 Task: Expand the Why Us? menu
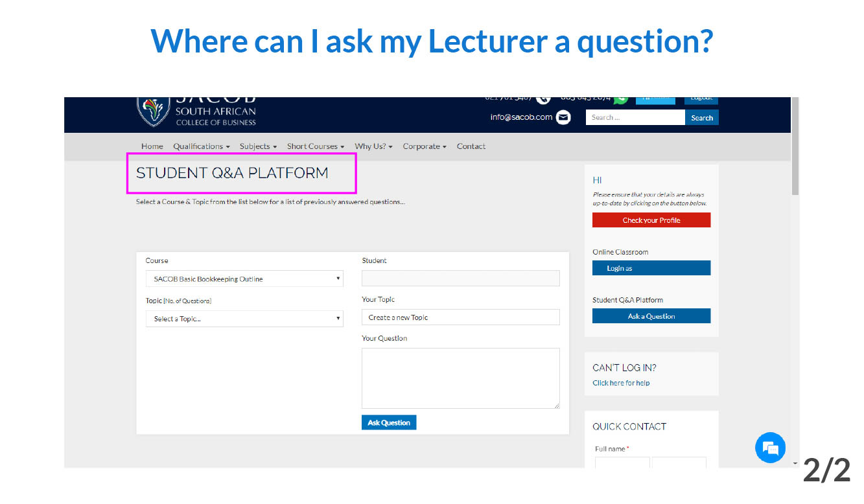click(x=373, y=146)
